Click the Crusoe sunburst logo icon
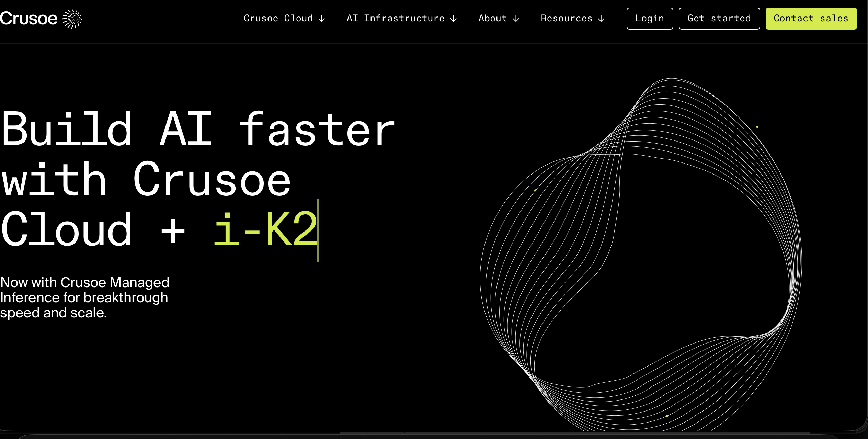The image size is (868, 439). (x=72, y=19)
